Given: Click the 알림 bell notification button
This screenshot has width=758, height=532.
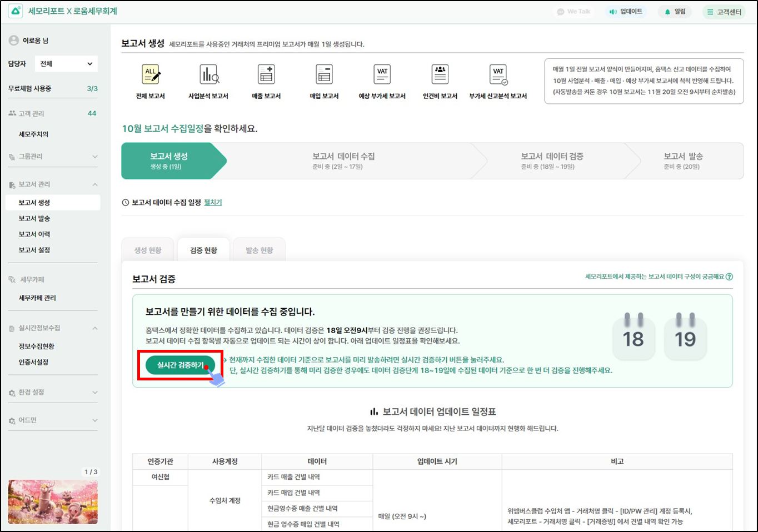Looking at the screenshot, I should [675, 12].
